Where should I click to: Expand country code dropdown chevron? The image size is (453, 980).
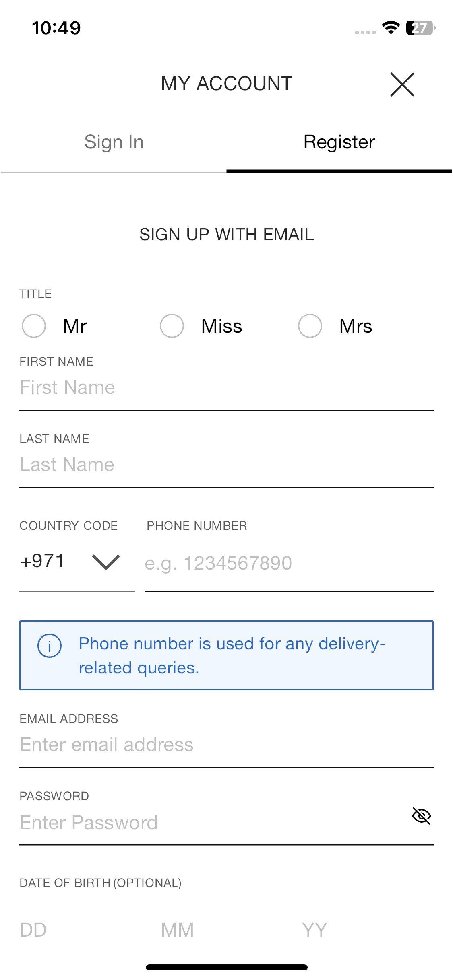(106, 562)
